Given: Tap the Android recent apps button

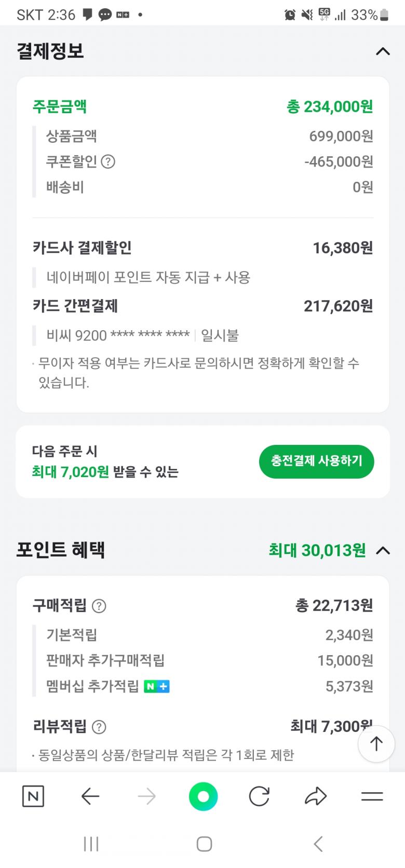Looking at the screenshot, I should tap(91, 844).
